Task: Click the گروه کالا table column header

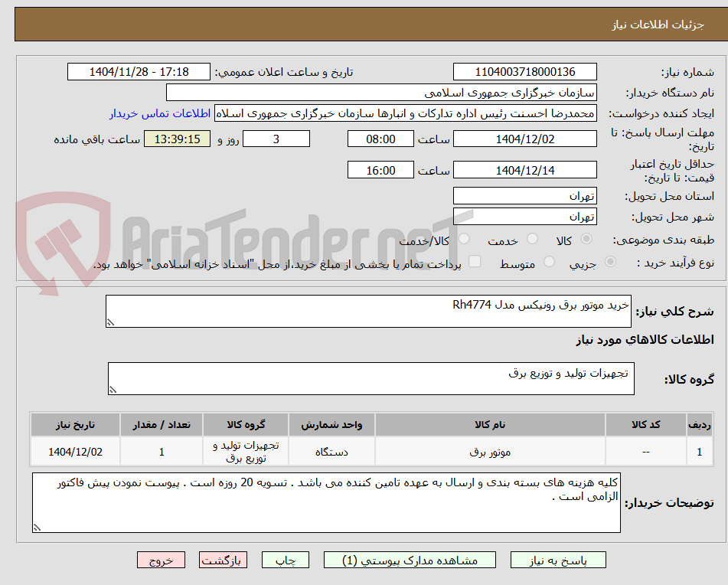Action: [246, 425]
